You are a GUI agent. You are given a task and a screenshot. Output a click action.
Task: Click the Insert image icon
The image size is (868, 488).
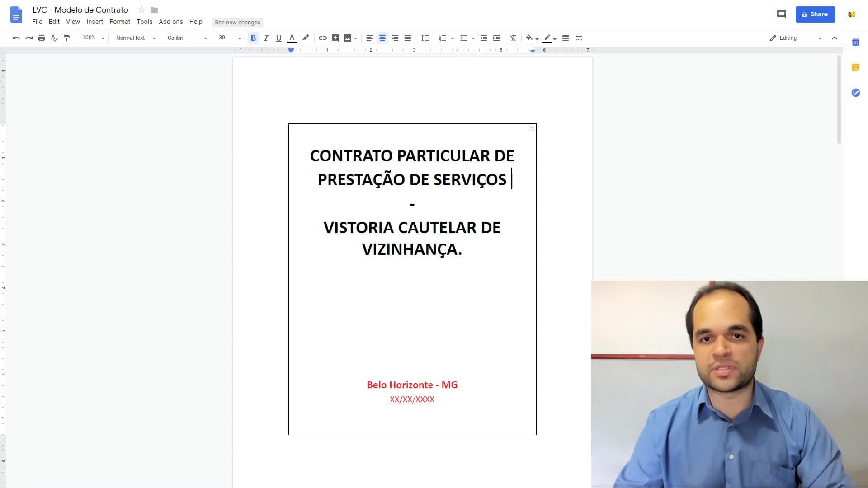coord(347,38)
